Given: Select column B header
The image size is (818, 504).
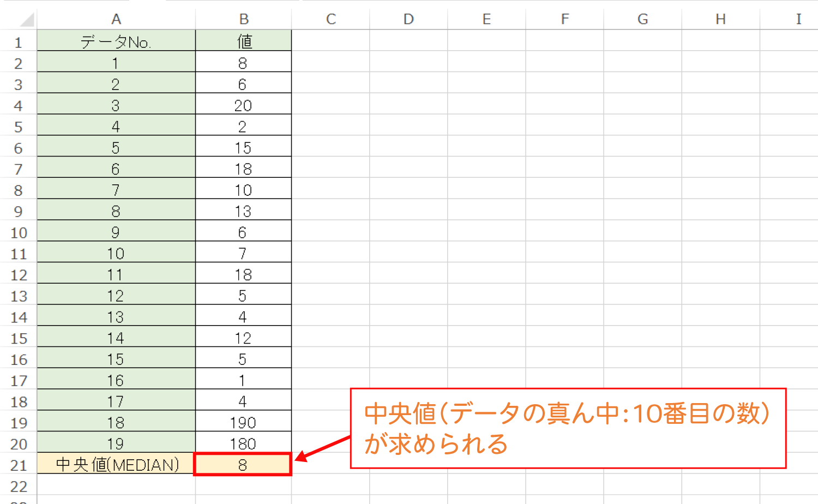Looking at the screenshot, I should [x=243, y=18].
